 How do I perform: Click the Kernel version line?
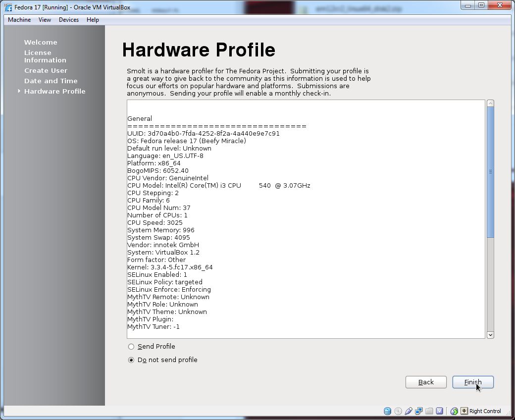point(170,267)
